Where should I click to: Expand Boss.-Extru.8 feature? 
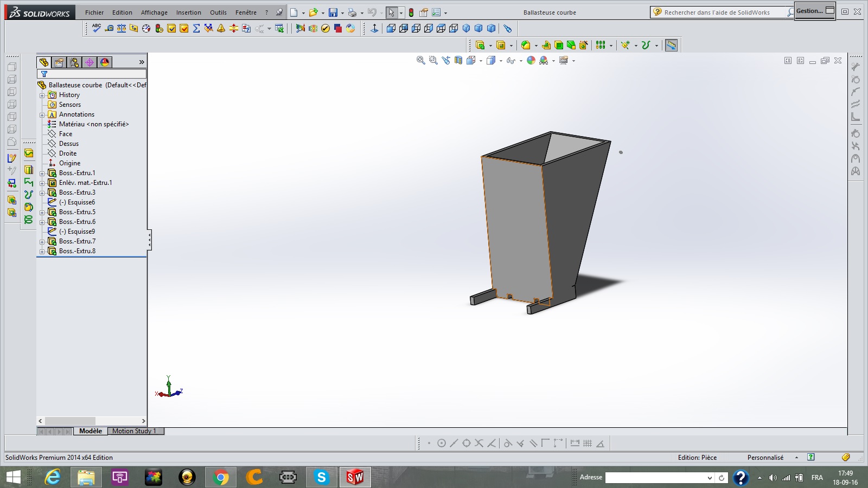pos(42,251)
